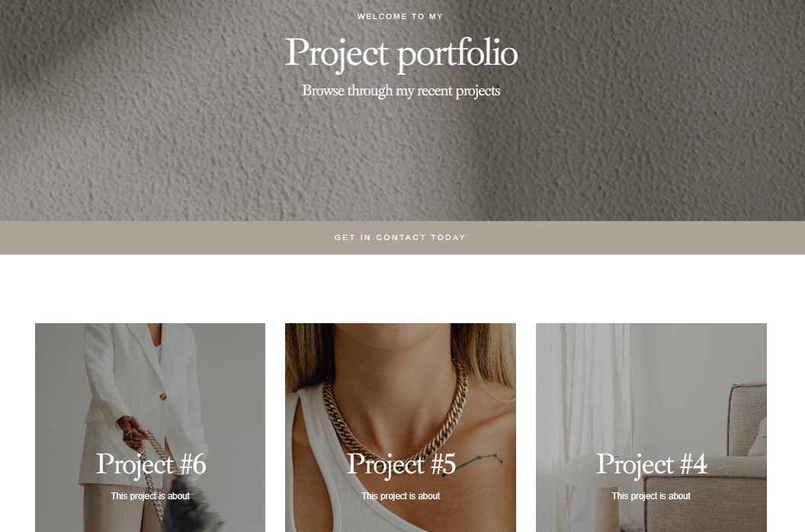Open the Project #6 title link
This screenshot has height=532, width=805.
pos(150,464)
